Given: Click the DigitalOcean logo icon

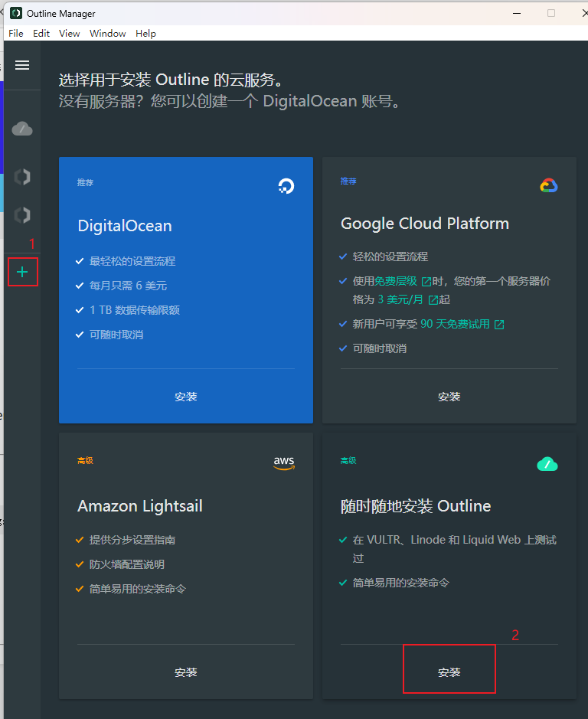Looking at the screenshot, I should 286,185.
